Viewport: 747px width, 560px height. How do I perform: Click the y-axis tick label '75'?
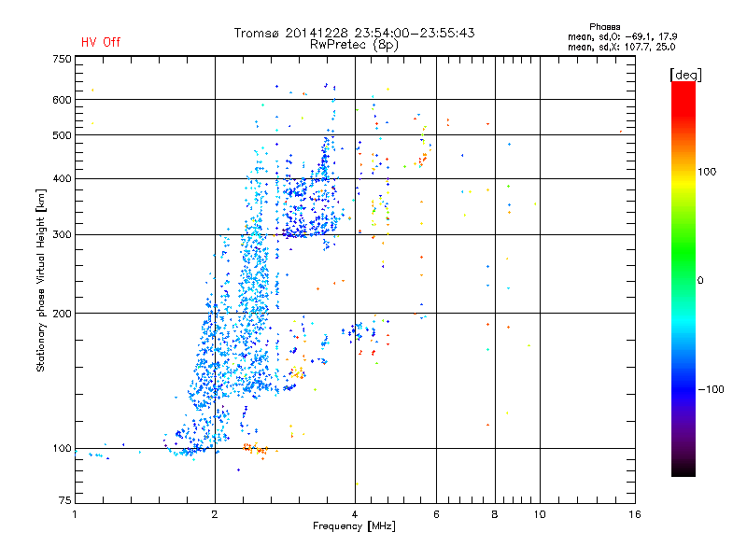tap(65, 500)
